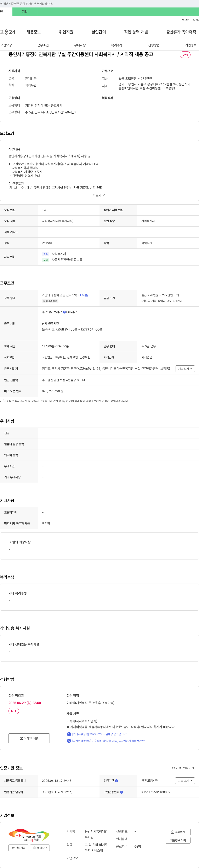Image resolution: width=199 pixels, height=868 pixels.
Task: Click the 17개월 contract period text
Action: click(84, 295)
